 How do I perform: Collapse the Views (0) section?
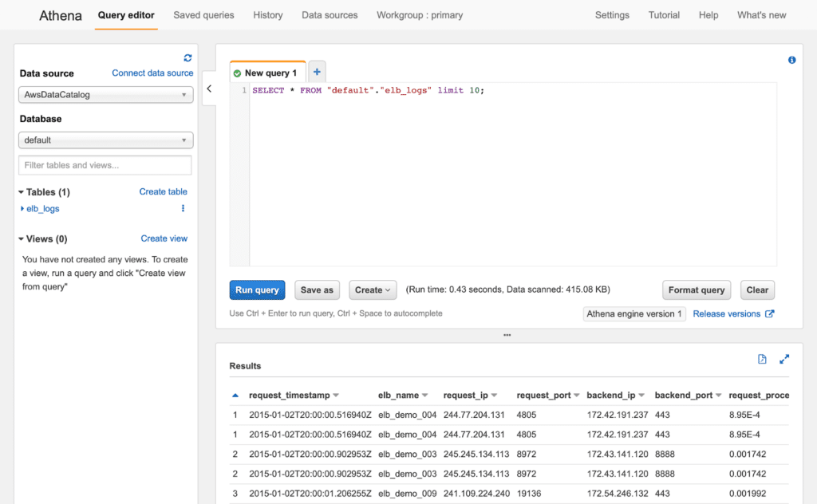(21, 239)
